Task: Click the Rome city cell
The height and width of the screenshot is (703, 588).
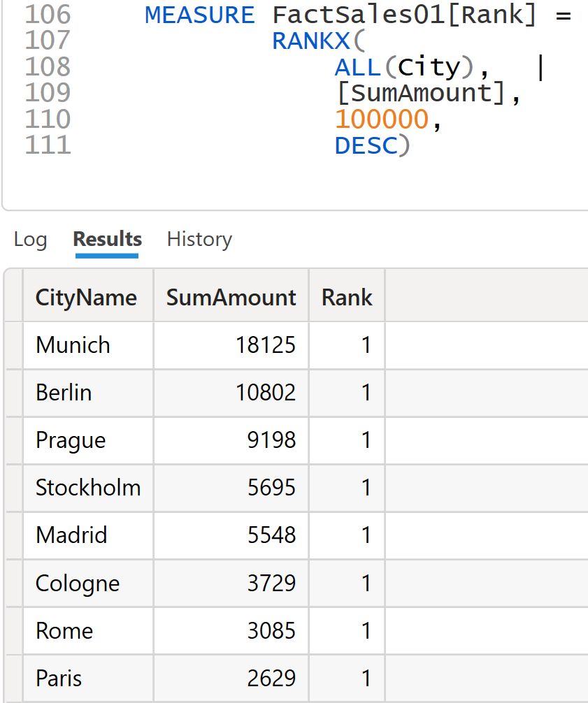Action: [64, 631]
